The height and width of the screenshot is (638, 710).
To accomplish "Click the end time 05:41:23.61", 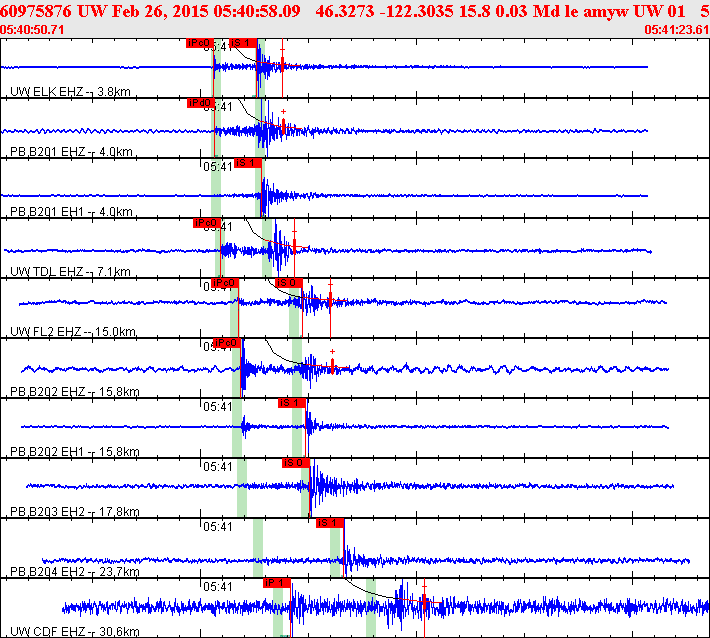I will tap(677, 30).
